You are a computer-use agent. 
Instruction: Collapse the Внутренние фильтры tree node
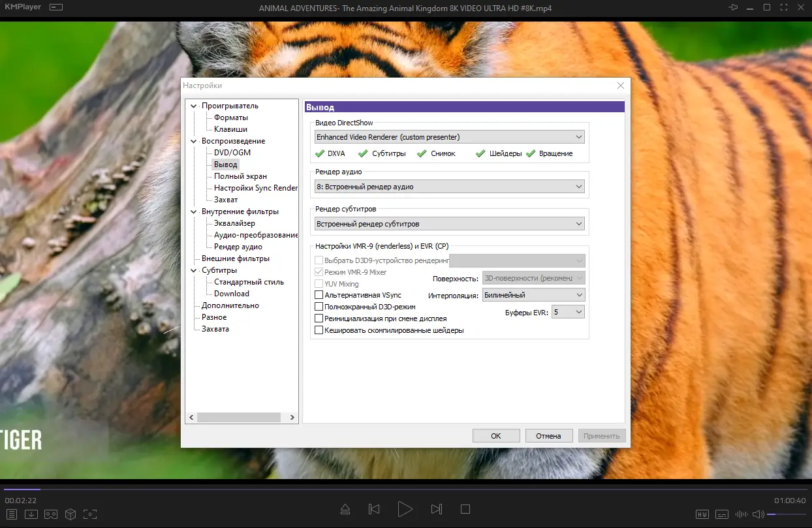pos(193,211)
